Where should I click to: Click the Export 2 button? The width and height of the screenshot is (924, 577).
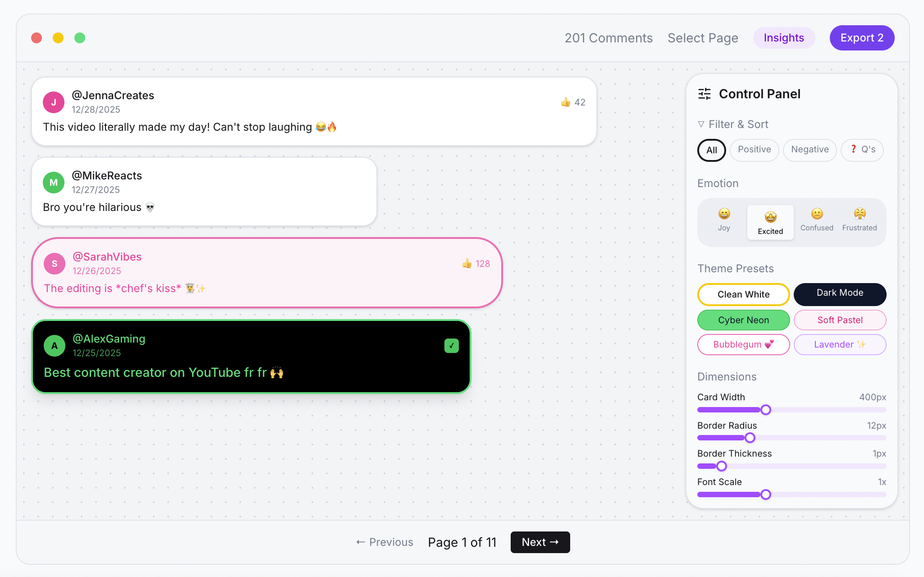click(x=861, y=38)
